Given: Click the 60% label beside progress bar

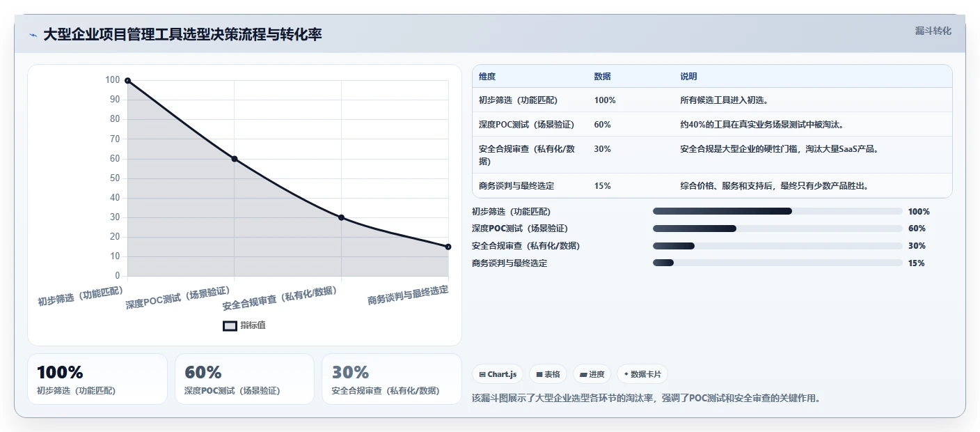Looking at the screenshot, I should point(917,229).
